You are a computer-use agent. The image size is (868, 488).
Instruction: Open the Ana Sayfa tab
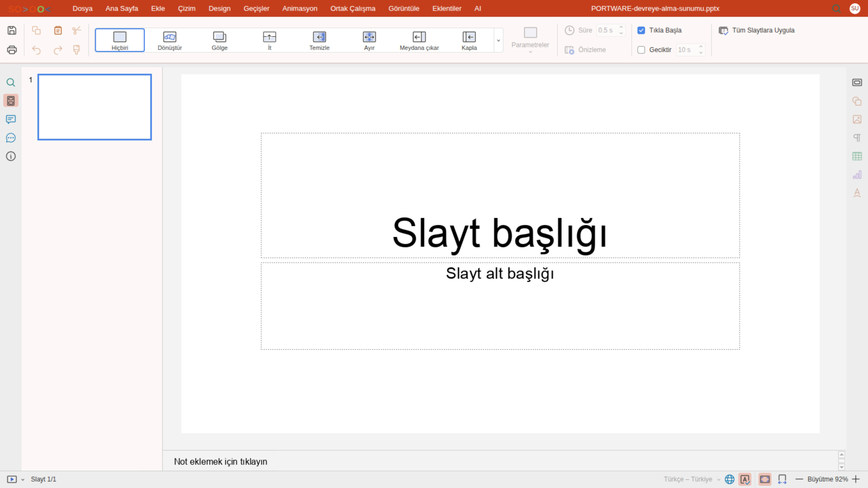(122, 8)
